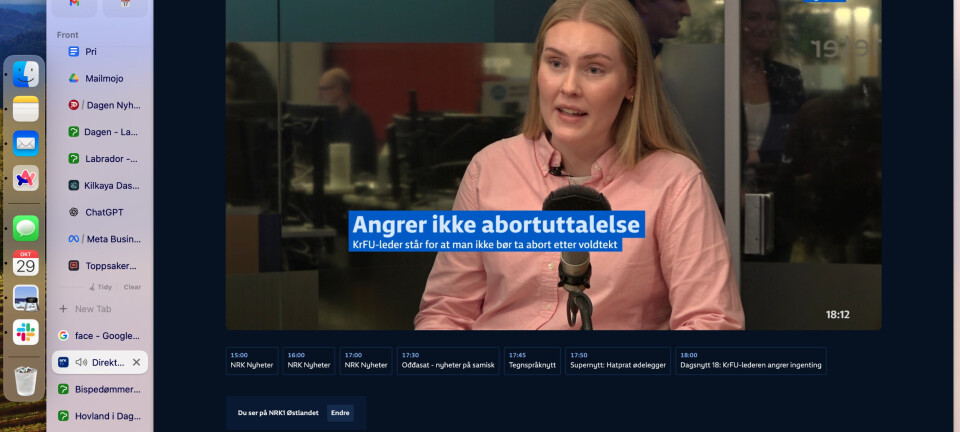Click the live video player
960x432 pixels.
coord(553,165)
